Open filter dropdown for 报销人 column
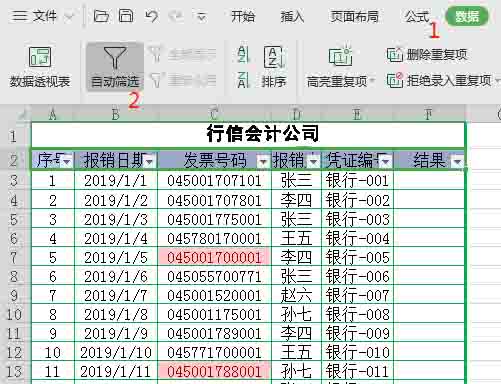 (313, 162)
